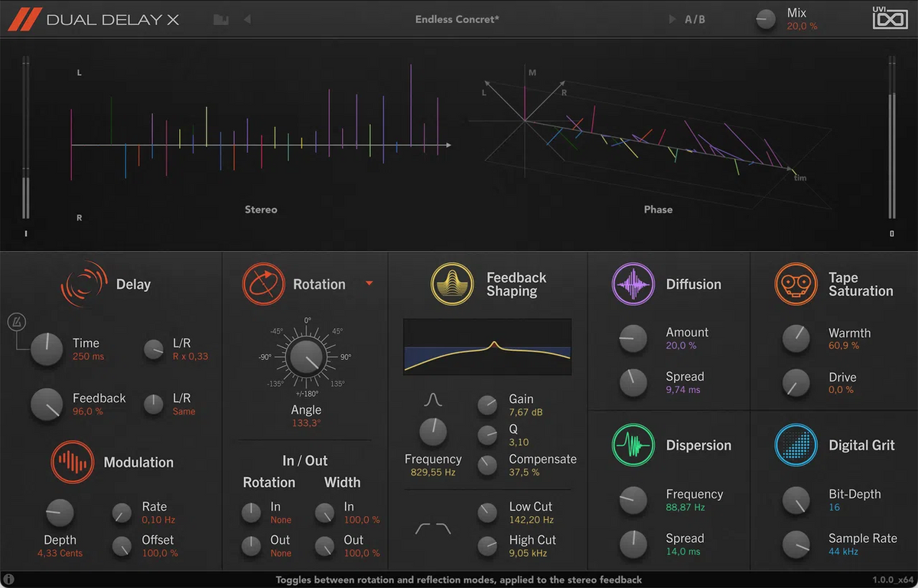Click the next preset arrow
Image resolution: width=918 pixels, height=588 pixels.
point(672,19)
